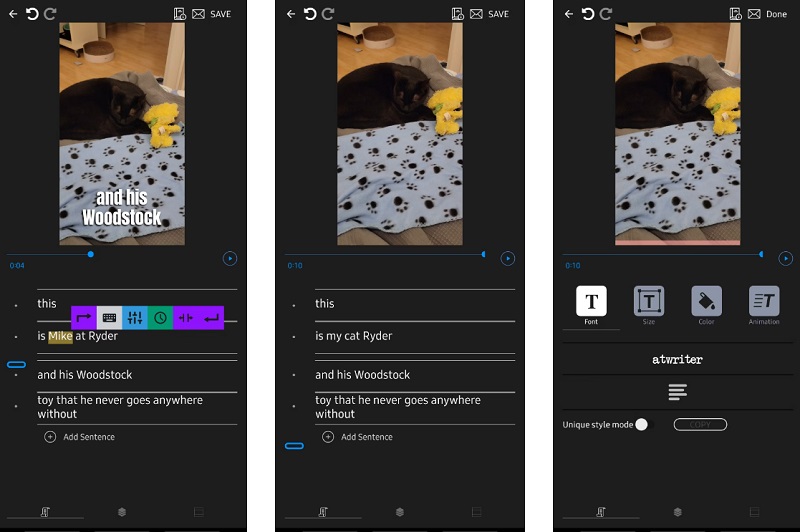Toggle the Unique style mode switch
Screen dimensions: 800x532
(x=641, y=425)
